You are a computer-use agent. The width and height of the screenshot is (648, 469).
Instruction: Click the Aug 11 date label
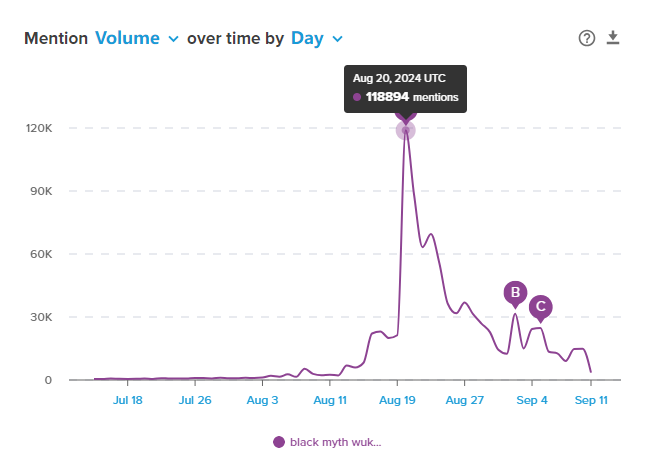330,401
